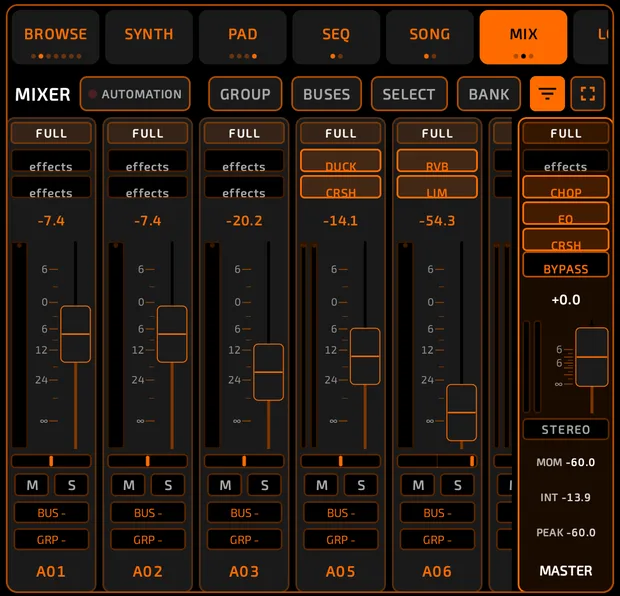This screenshot has height=596, width=620.
Task: Open the BANK selector
Action: point(489,94)
